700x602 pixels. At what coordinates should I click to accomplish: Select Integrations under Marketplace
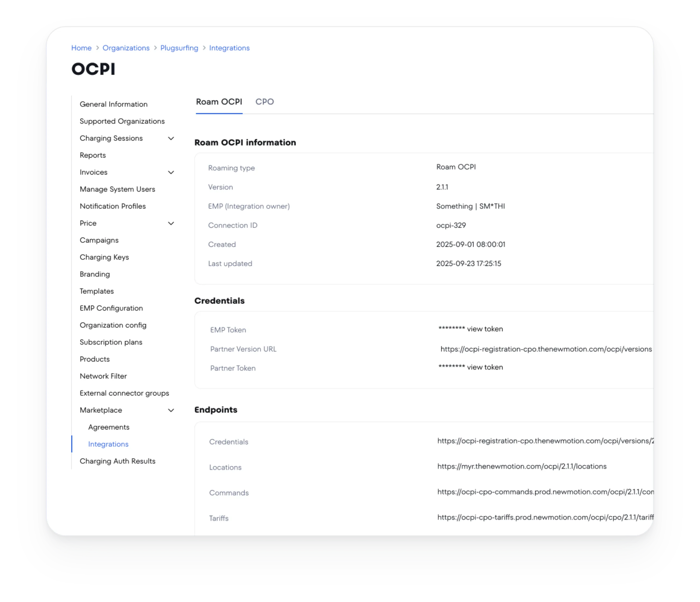coord(108,444)
